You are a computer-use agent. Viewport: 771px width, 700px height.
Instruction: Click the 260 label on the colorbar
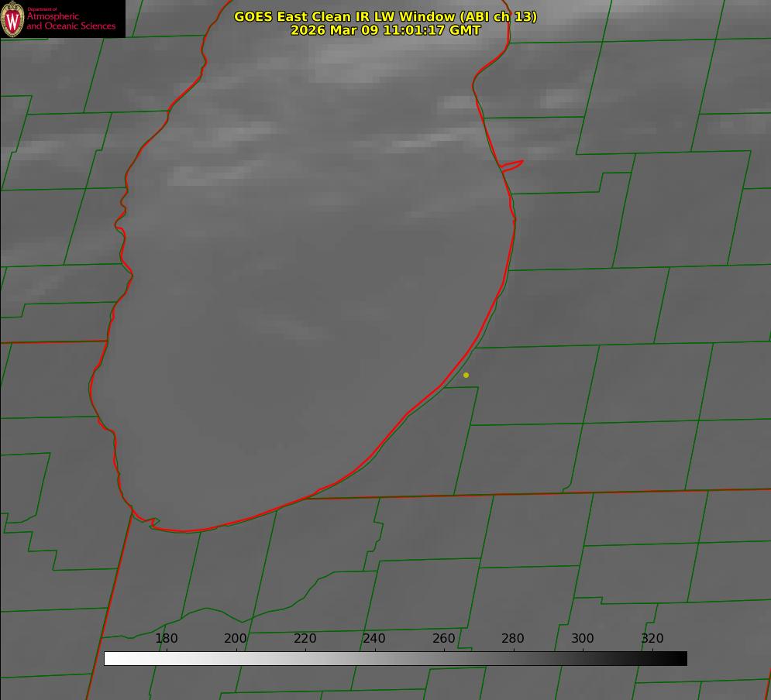pyautogui.click(x=444, y=639)
